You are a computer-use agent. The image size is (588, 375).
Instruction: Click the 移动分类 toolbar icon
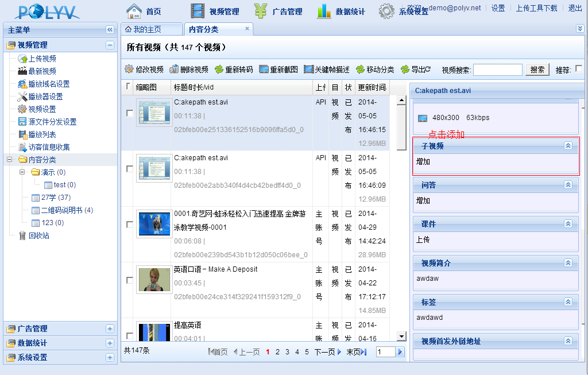pyautogui.click(x=360, y=69)
